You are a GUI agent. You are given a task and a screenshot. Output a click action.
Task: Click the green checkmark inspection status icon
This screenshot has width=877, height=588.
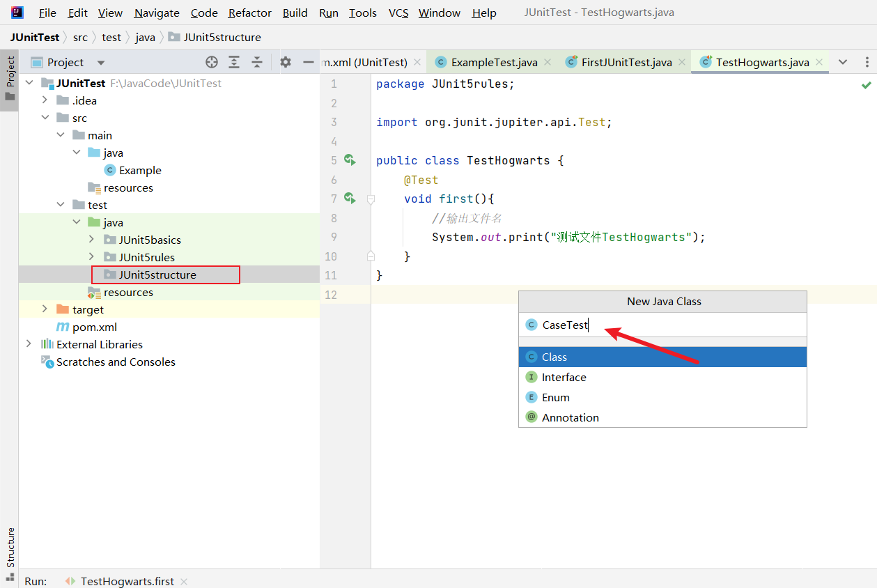click(866, 85)
